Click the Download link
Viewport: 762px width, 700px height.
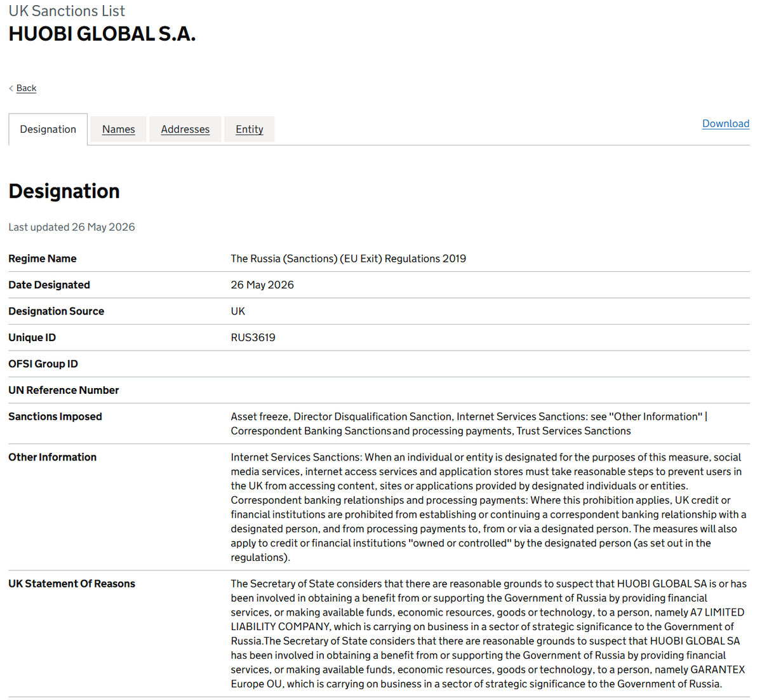tap(726, 123)
